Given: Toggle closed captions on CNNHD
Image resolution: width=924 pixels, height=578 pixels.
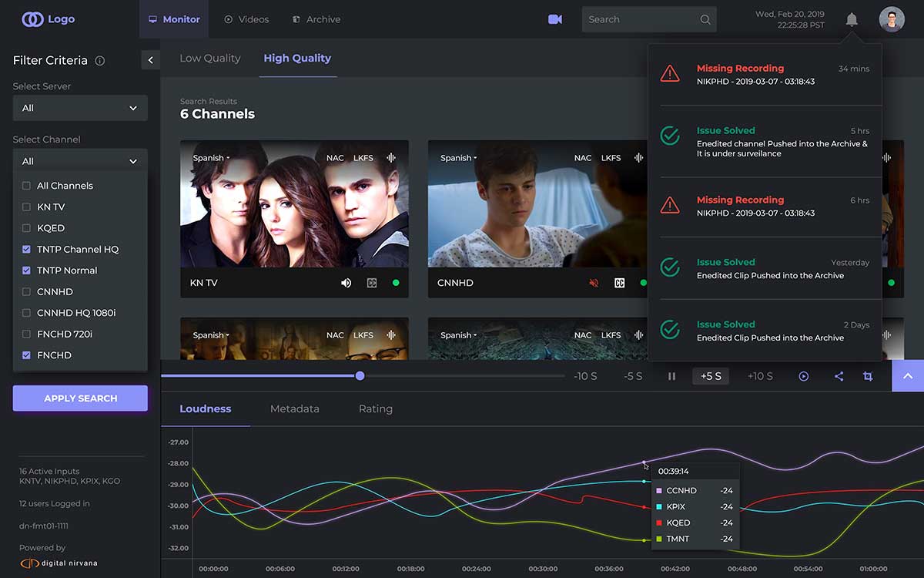Looking at the screenshot, I should point(620,283).
